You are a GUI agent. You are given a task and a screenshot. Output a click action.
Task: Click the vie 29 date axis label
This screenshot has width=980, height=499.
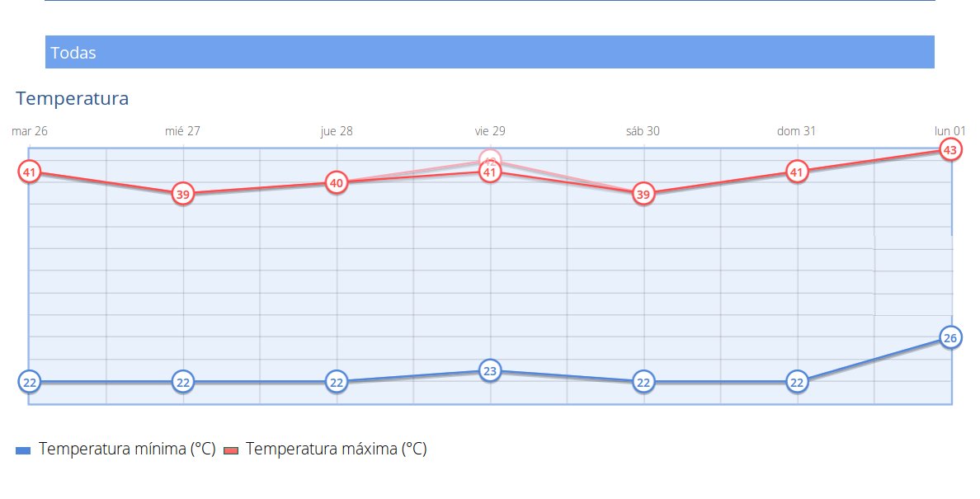[x=490, y=131]
